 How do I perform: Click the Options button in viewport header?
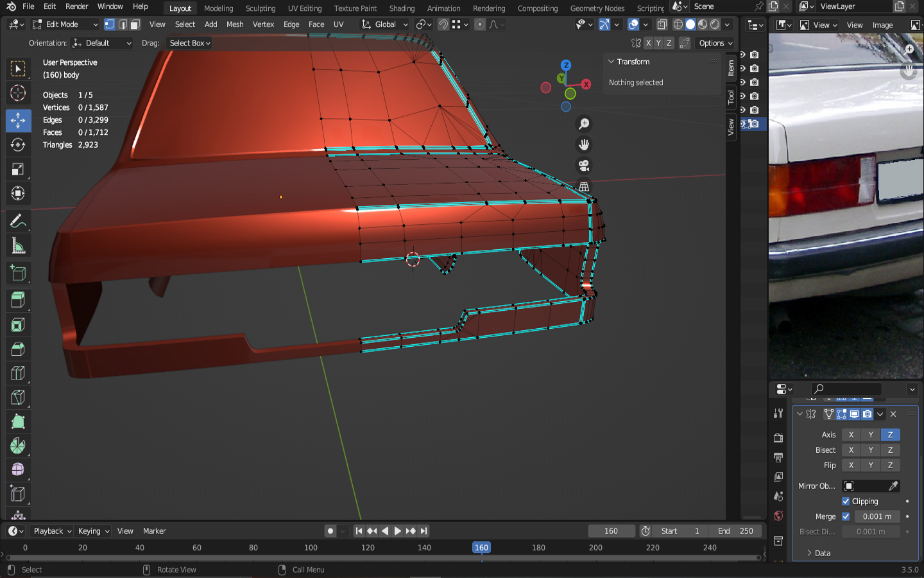(x=715, y=43)
